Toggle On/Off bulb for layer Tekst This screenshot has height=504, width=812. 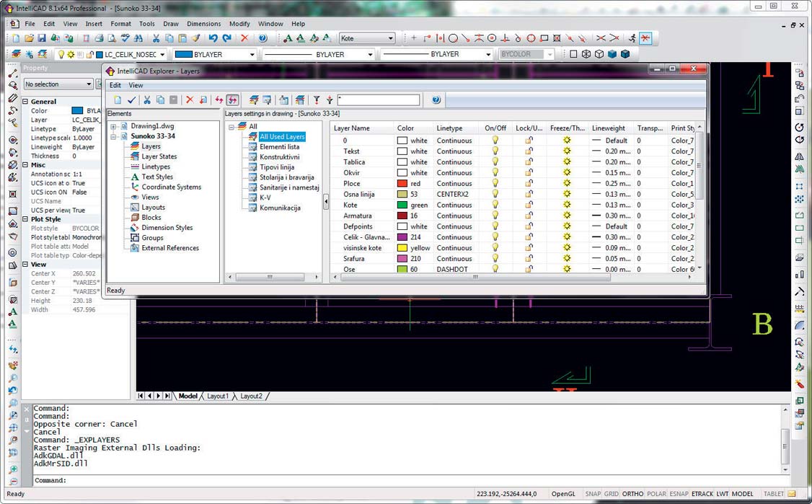495,151
